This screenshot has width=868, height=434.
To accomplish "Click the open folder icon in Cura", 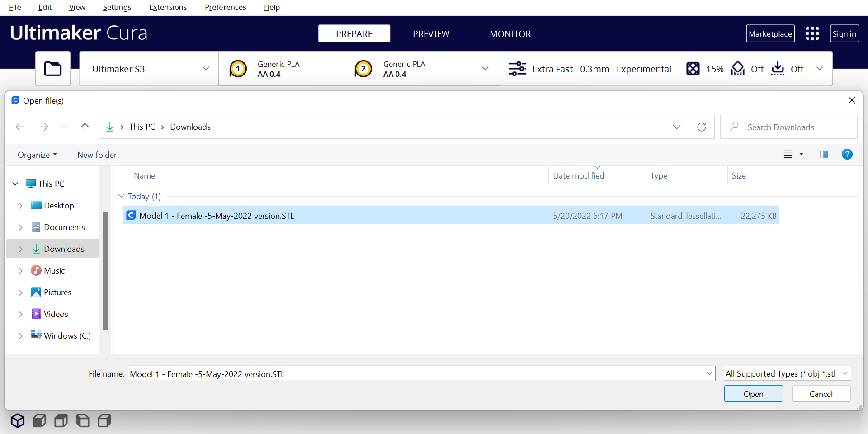I will click(53, 69).
